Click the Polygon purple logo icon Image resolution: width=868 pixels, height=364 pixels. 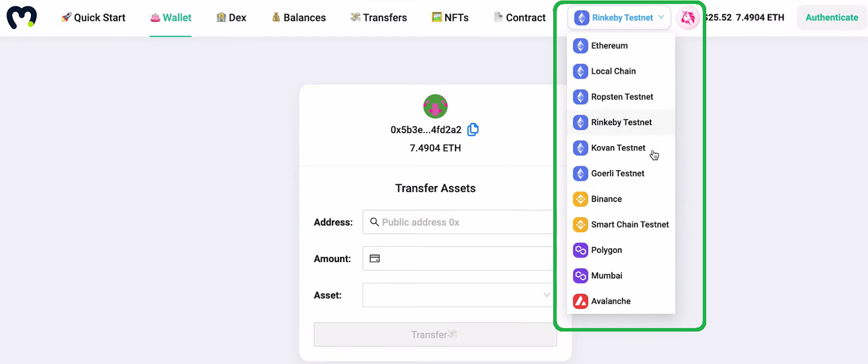[580, 250]
